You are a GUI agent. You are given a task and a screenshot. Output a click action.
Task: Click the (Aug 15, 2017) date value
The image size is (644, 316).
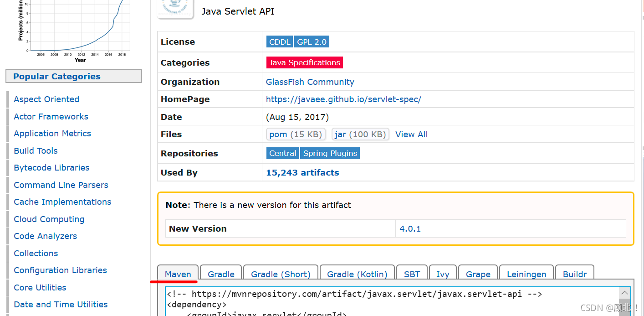[x=297, y=117]
